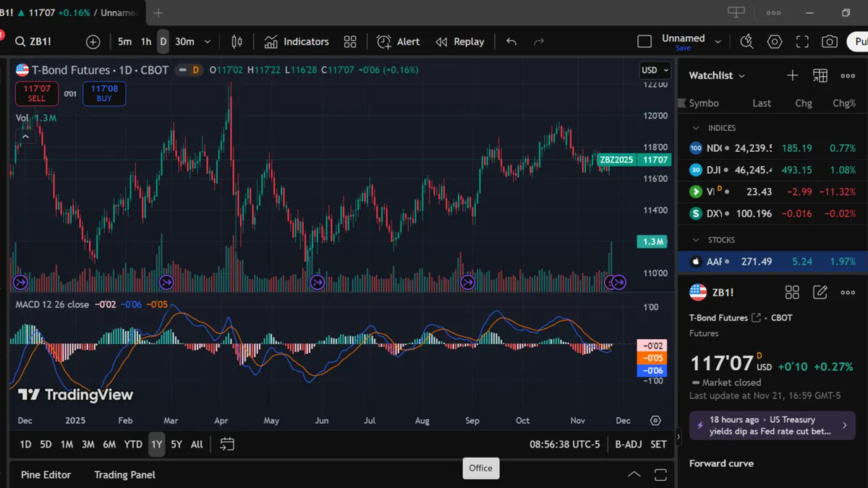Open the US Treasury yields news item
This screenshot has height=488, width=868.
(772, 425)
